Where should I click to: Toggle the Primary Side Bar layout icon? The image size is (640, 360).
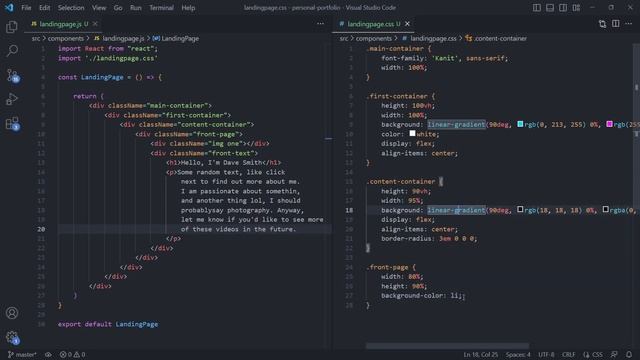537,7
